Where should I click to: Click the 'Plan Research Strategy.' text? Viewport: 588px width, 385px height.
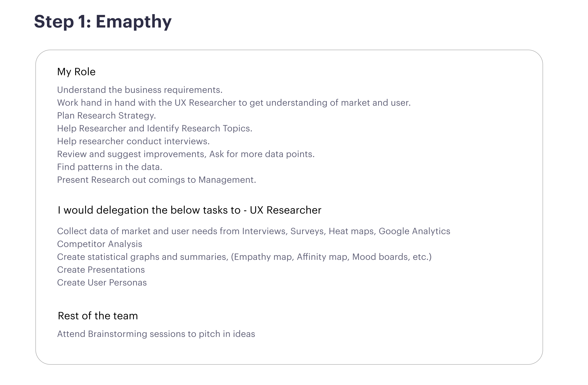(x=106, y=116)
